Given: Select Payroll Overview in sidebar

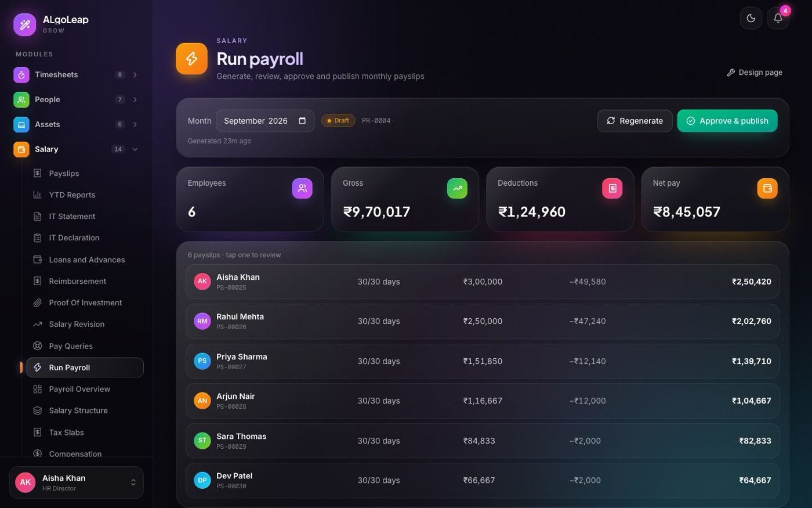Looking at the screenshot, I should (85, 390).
